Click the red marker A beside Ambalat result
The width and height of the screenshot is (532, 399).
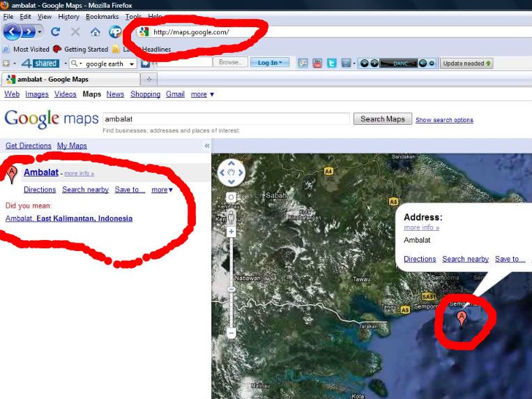[12, 174]
